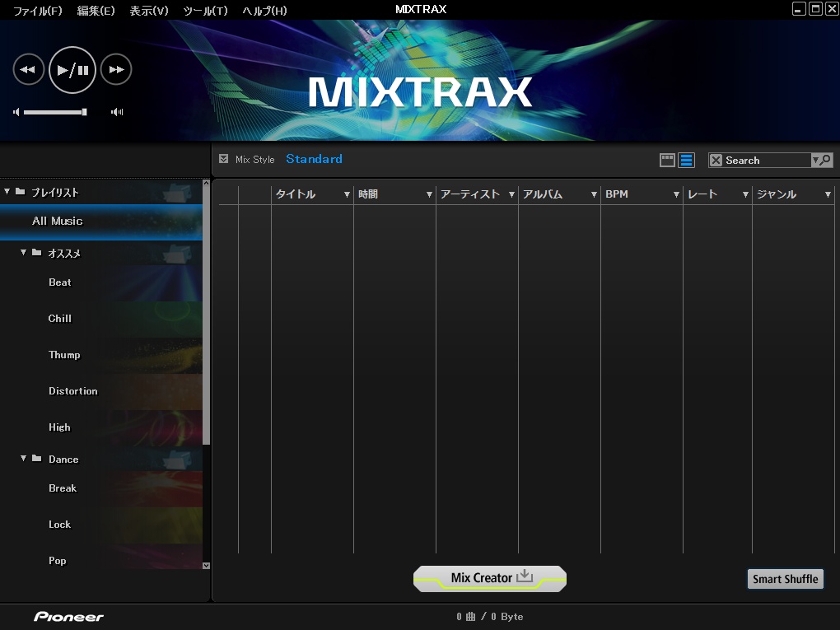The image size is (840, 630).
Task: Click into the Search input field
Action: [767, 161]
